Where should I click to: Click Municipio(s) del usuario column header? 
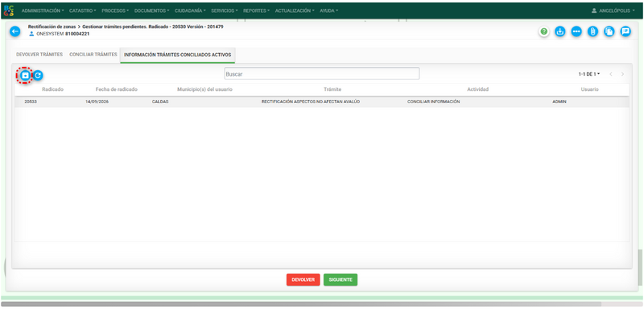tap(205, 89)
